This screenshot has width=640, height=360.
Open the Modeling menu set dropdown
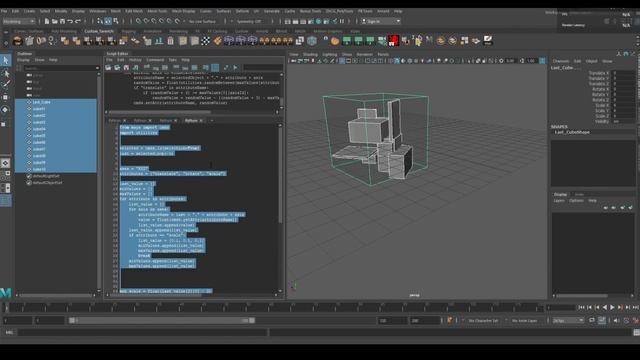pos(19,21)
